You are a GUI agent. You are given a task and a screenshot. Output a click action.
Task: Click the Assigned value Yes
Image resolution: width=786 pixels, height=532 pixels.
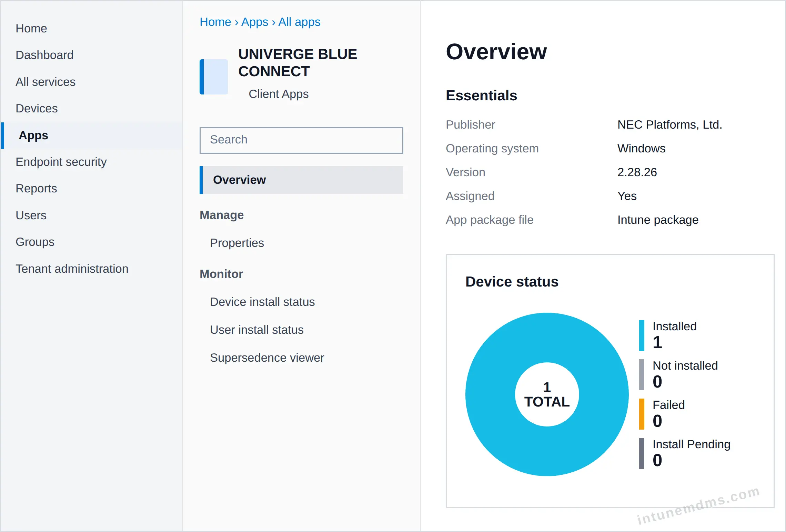(627, 196)
